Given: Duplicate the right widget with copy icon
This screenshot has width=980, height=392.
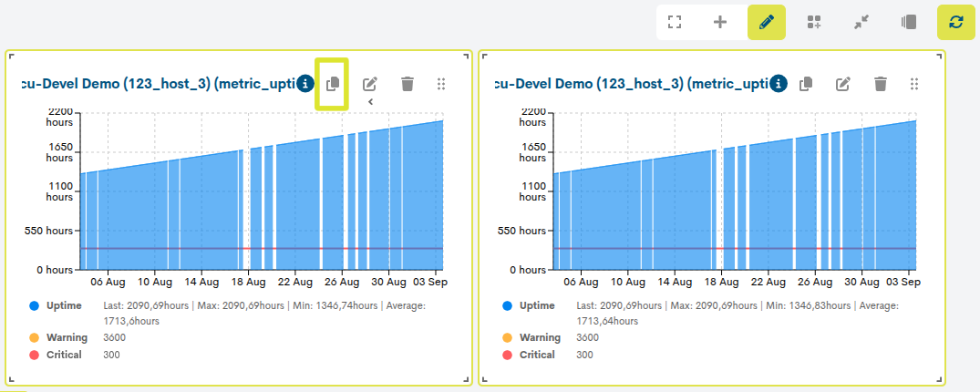Looking at the screenshot, I should pos(806,83).
